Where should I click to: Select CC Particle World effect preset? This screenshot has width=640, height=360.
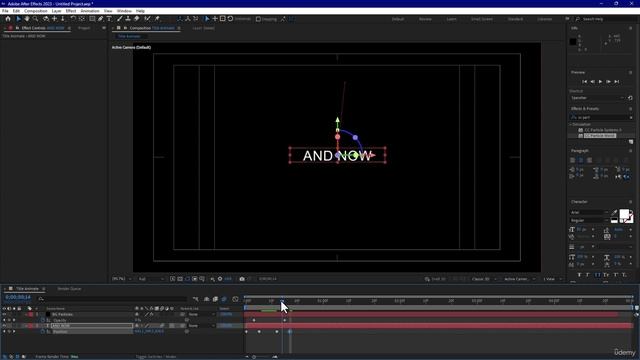pyautogui.click(x=600, y=136)
